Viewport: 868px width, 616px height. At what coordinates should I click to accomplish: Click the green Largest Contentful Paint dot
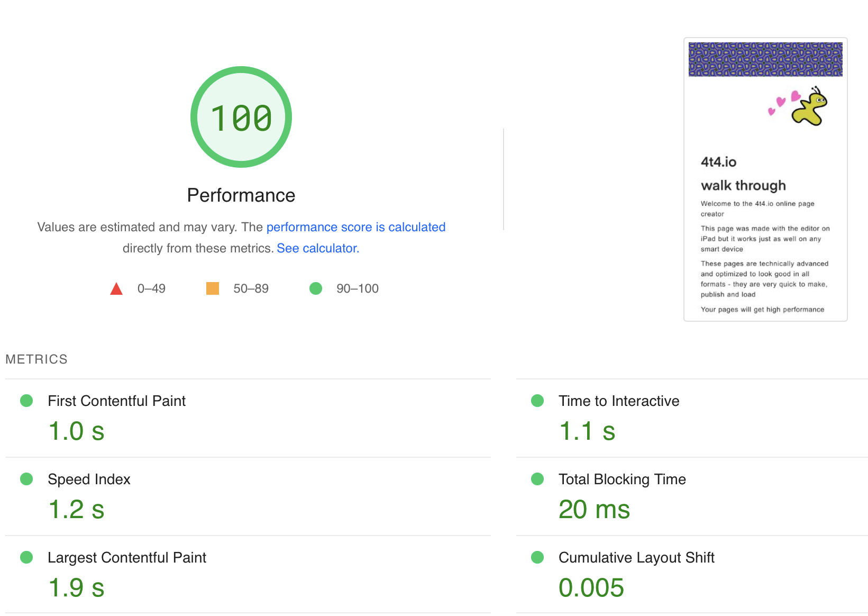tap(26, 557)
